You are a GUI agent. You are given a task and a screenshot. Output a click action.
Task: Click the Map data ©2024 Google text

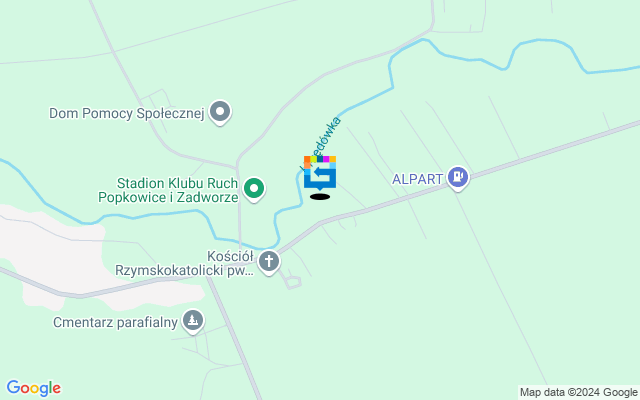(x=578, y=392)
